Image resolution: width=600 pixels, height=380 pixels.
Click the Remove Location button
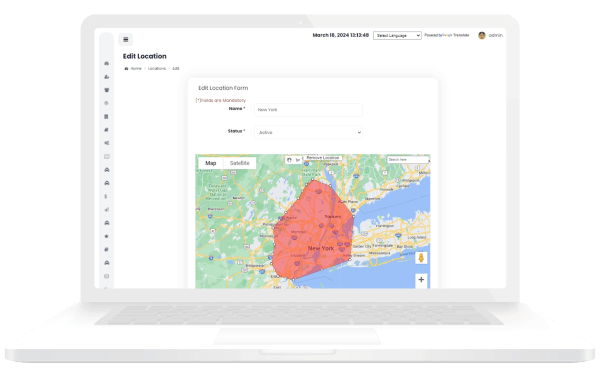coord(323,158)
